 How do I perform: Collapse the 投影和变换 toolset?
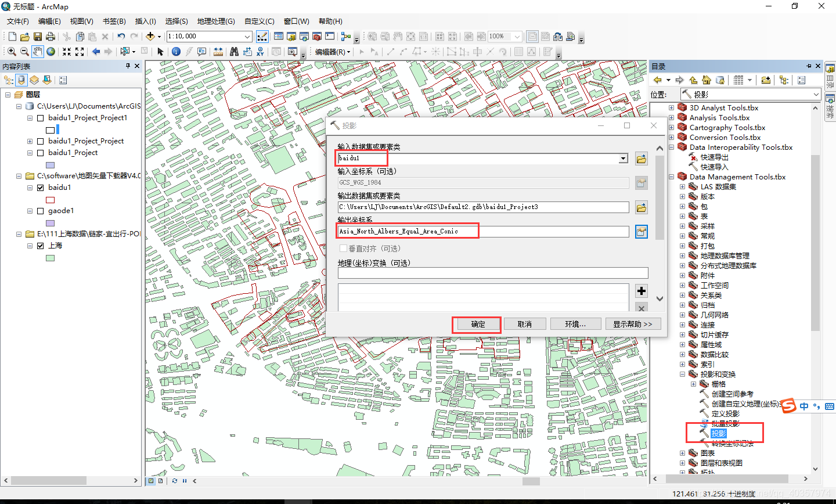coord(683,374)
